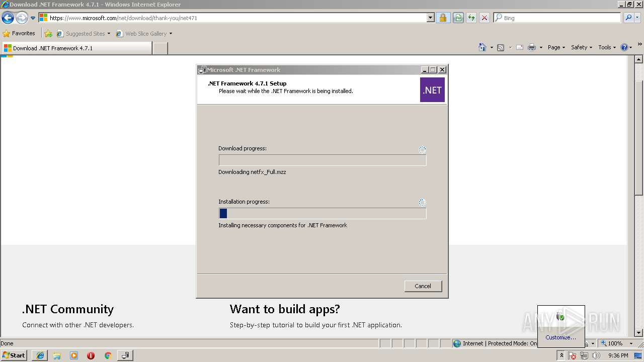This screenshot has width=644, height=362.
Task: Expand the Home button dropdown arrow
Action: 492,47
